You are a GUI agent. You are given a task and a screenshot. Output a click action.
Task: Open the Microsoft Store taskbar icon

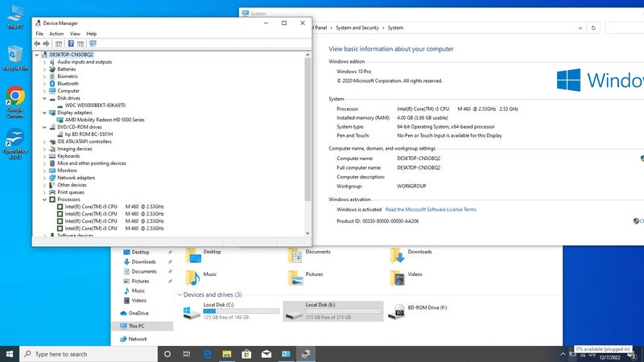pos(246,354)
